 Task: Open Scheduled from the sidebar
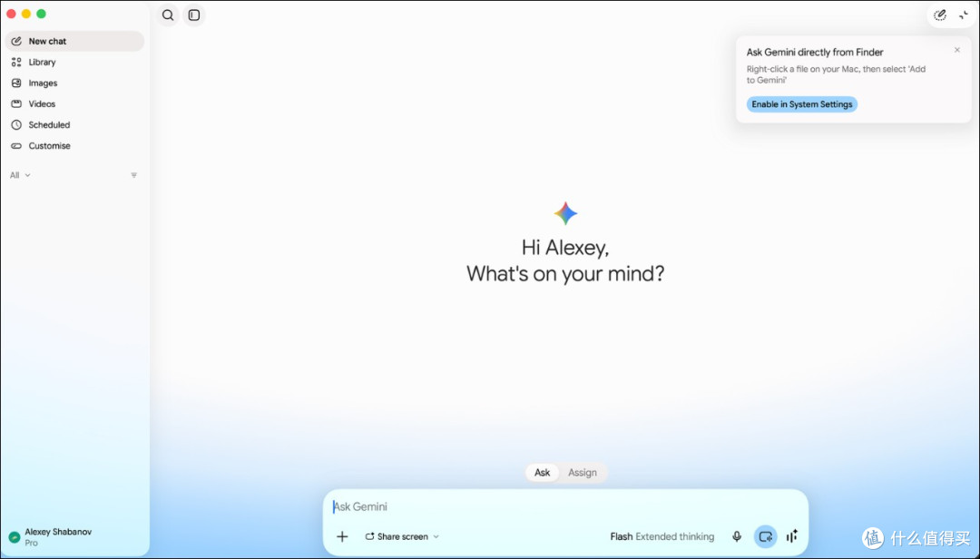pyautogui.click(x=74, y=125)
